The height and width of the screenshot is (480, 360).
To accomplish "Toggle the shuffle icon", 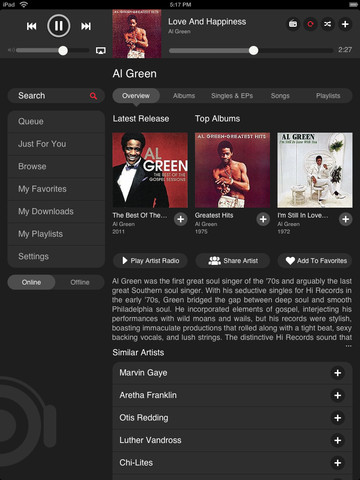I will [328, 24].
